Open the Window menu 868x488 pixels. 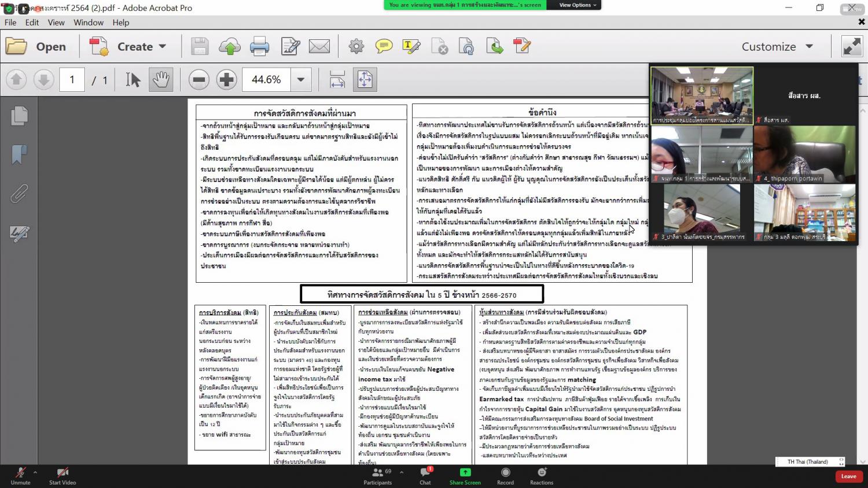point(89,23)
